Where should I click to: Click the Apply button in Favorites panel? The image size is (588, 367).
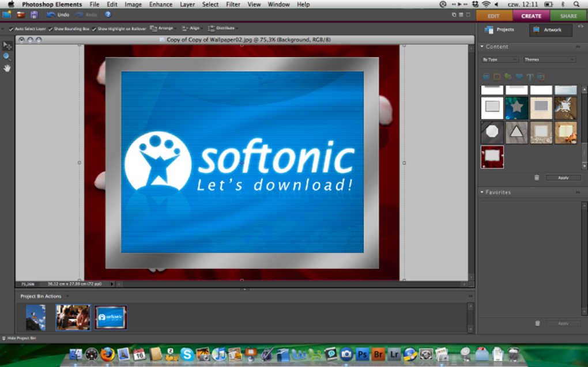point(563,323)
